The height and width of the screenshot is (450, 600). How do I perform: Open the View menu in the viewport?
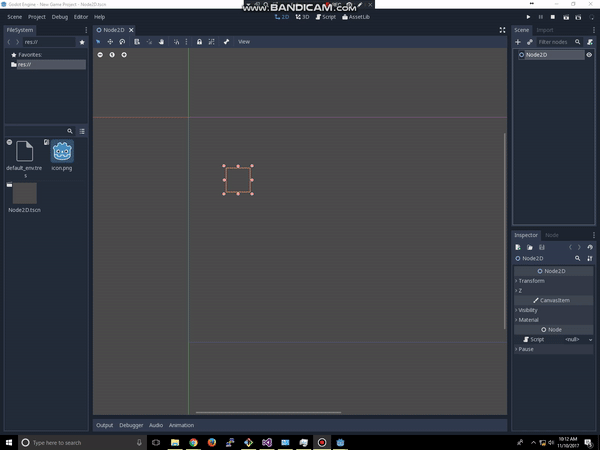pyautogui.click(x=244, y=42)
